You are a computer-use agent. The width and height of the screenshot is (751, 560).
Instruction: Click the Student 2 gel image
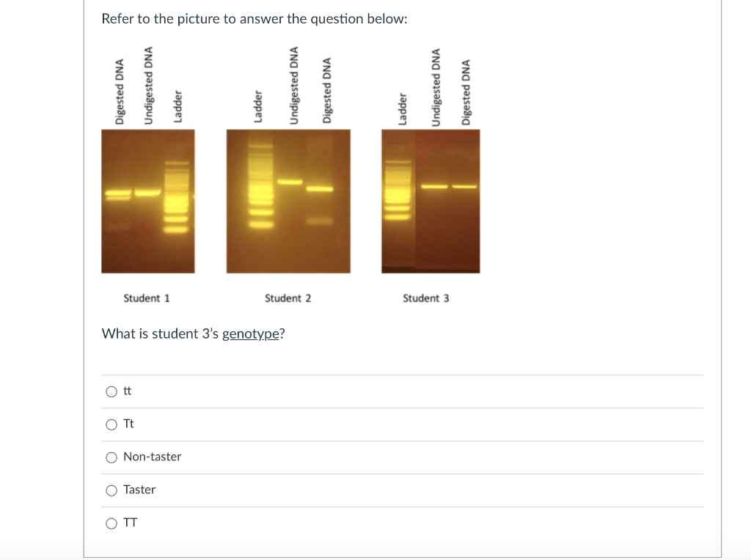click(288, 201)
